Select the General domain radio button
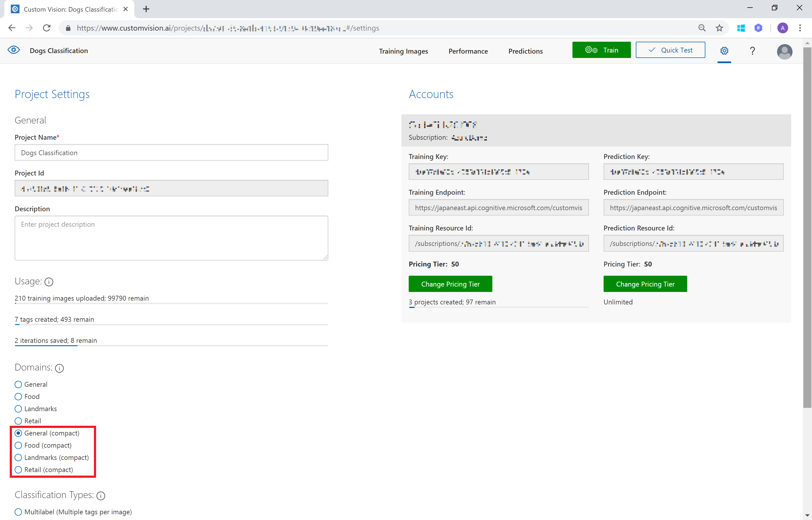Screen dimensions: 812x520 18,384
